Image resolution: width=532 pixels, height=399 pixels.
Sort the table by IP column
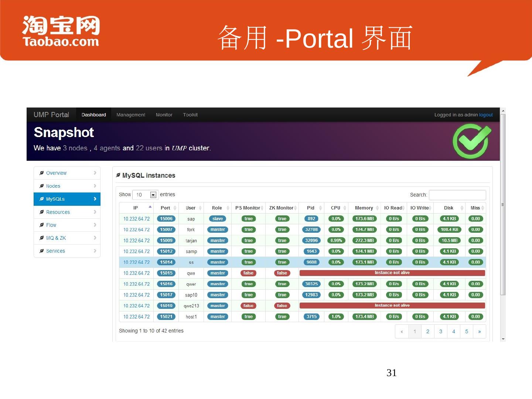tap(136, 208)
